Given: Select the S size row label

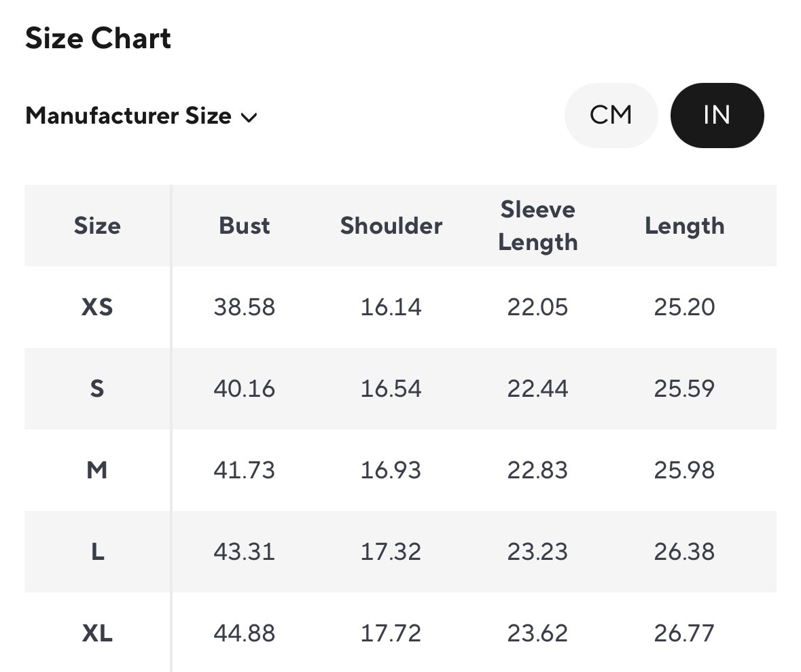Looking at the screenshot, I should (x=97, y=389).
